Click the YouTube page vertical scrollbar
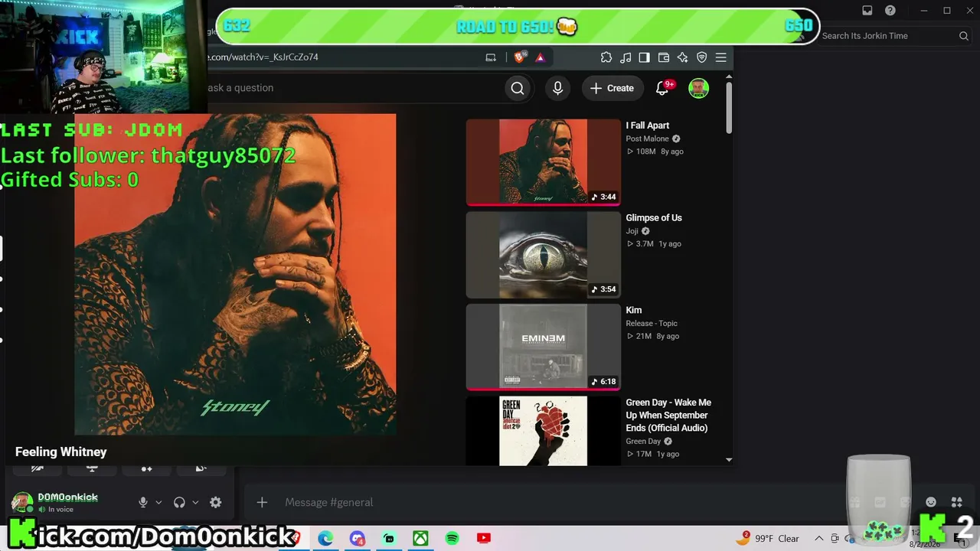The width and height of the screenshot is (980, 551). click(729, 107)
